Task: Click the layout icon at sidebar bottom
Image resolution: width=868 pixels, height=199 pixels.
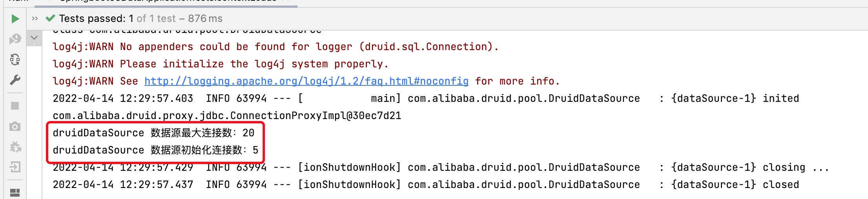Action: tap(15, 192)
